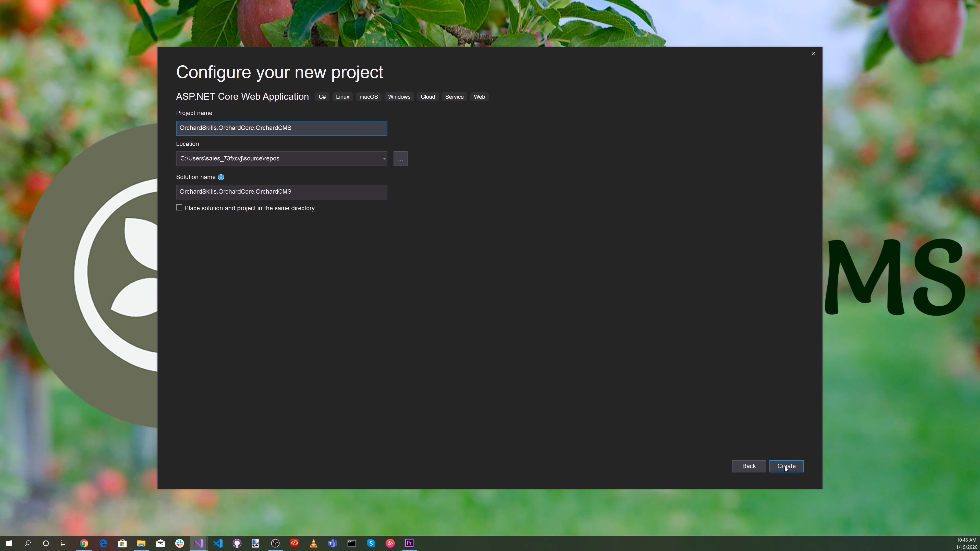Open the Command Prompt taskbar icon
980x551 pixels.
pos(351,543)
